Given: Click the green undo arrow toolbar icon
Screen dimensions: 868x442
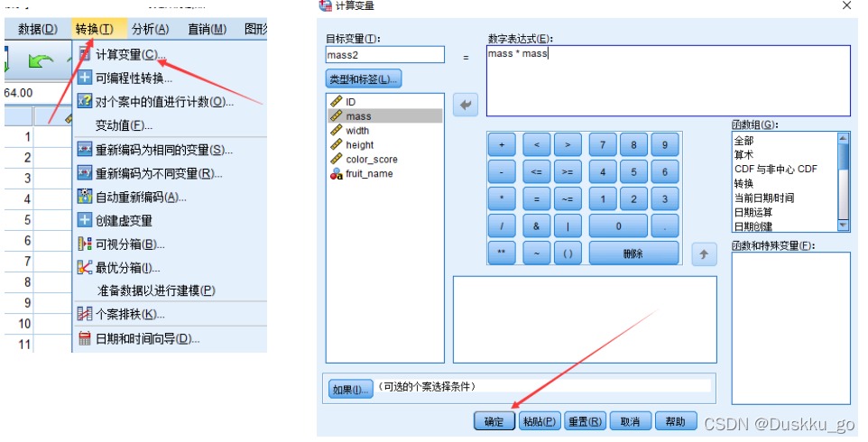Looking at the screenshot, I should [41, 60].
